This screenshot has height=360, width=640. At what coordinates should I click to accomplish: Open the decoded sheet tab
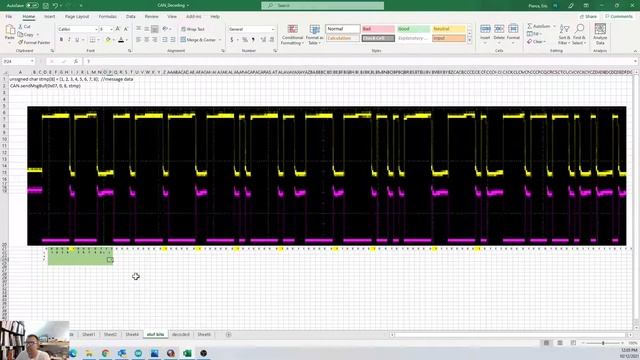pos(181,334)
